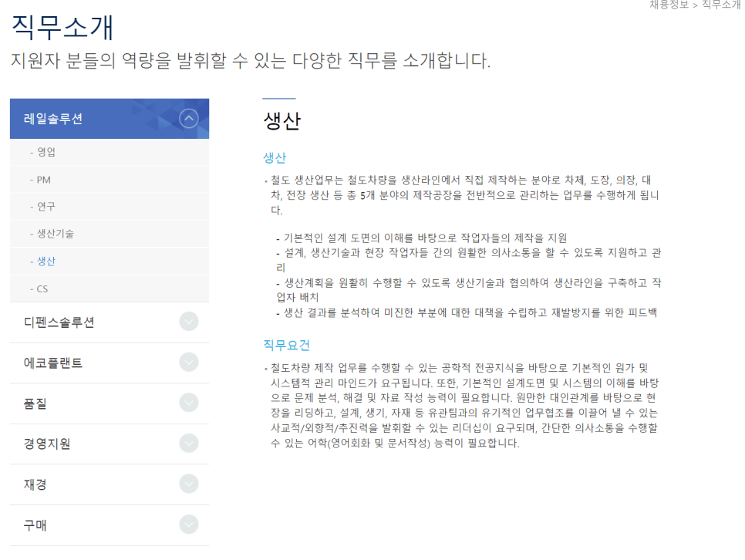The image size is (745, 560).
Task: Open the 영업 submenu item
Action: click(46, 152)
